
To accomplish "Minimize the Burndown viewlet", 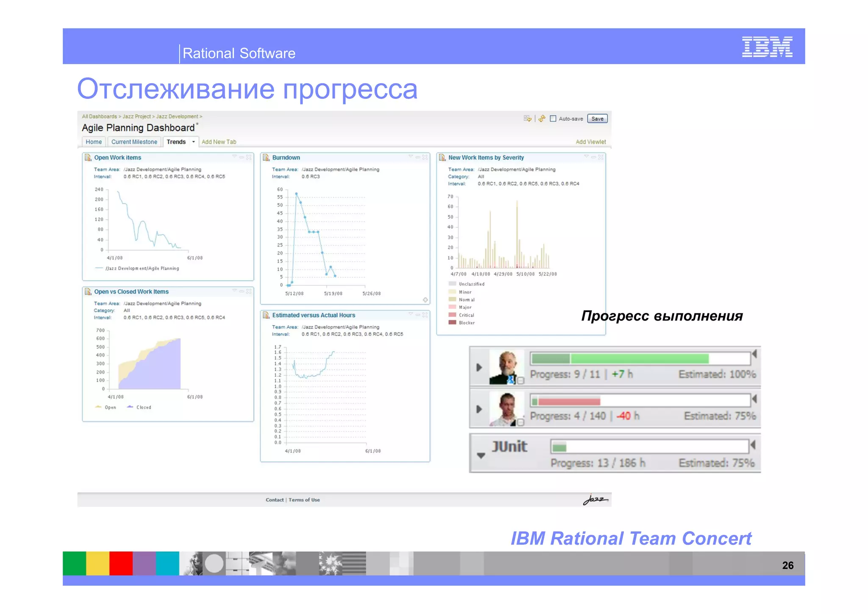I will pyautogui.click(x=418, y=157).
